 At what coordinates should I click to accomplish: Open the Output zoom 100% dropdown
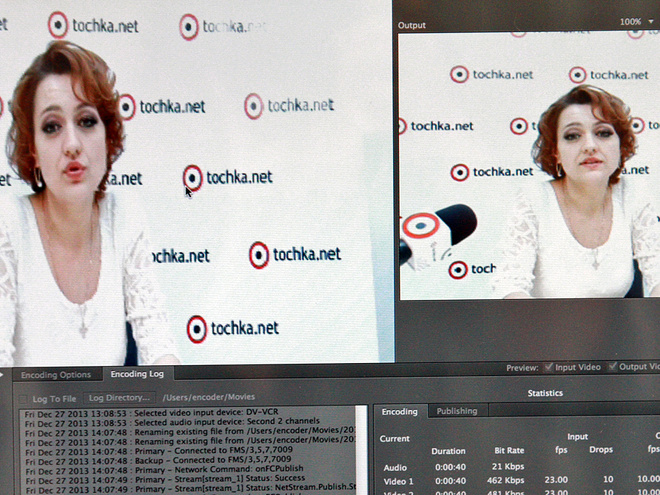tap(636, 21)
